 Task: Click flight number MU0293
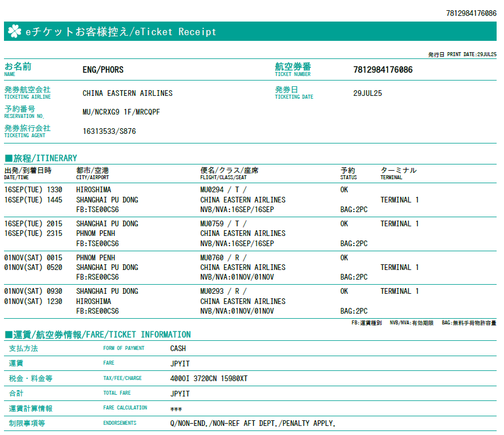213,291
